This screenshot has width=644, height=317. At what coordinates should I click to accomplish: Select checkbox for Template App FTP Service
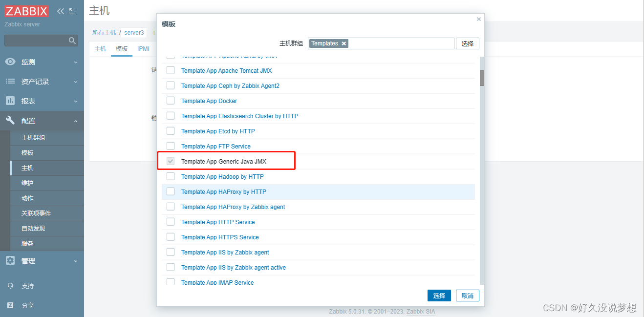pyautogui.click(x=171, y=146)
